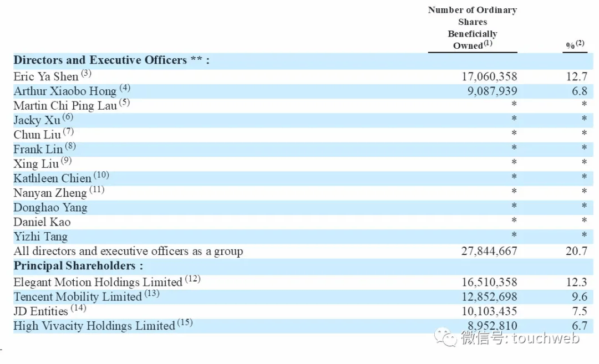Click the name Daniel Kao
This screenshot has width=599, height=364.
(42, 222)
